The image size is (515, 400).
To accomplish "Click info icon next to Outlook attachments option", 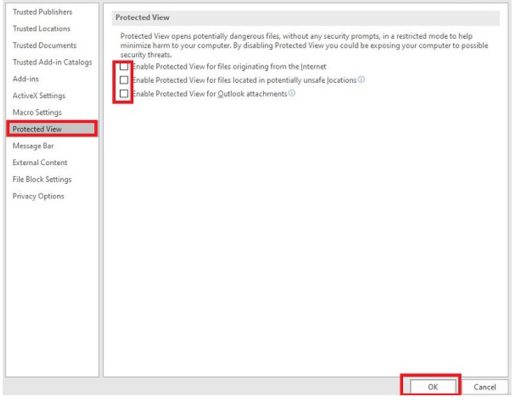I will pyautogui.click(x=292, y=93).
